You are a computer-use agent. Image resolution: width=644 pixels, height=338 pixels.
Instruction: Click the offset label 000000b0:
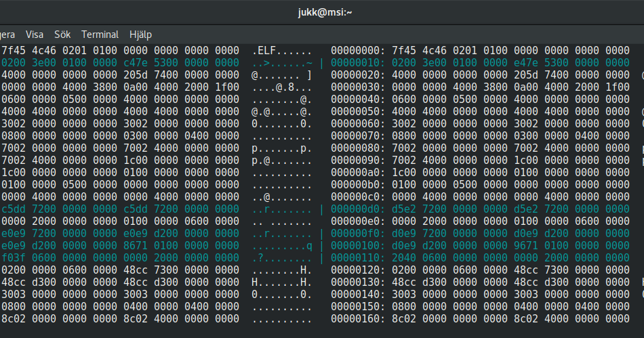[x=358, y=185]
